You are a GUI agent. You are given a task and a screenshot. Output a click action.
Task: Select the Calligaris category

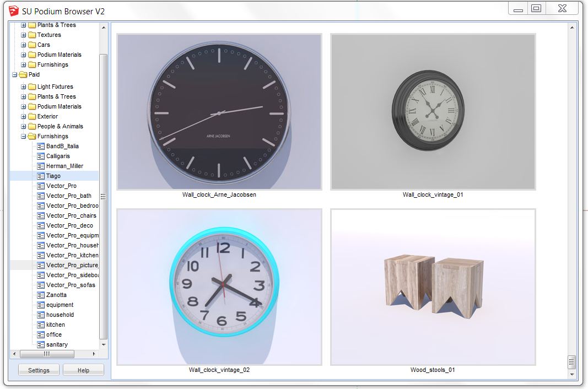point(58,156)
